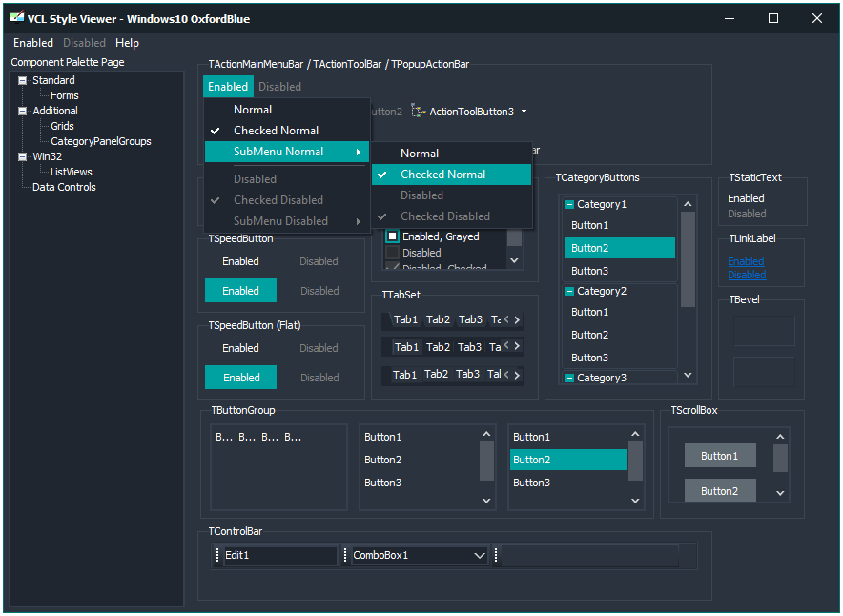Viewport: 843px width, 616px height.
Task: Click the Disabled link label
Action: click(747, 275)
